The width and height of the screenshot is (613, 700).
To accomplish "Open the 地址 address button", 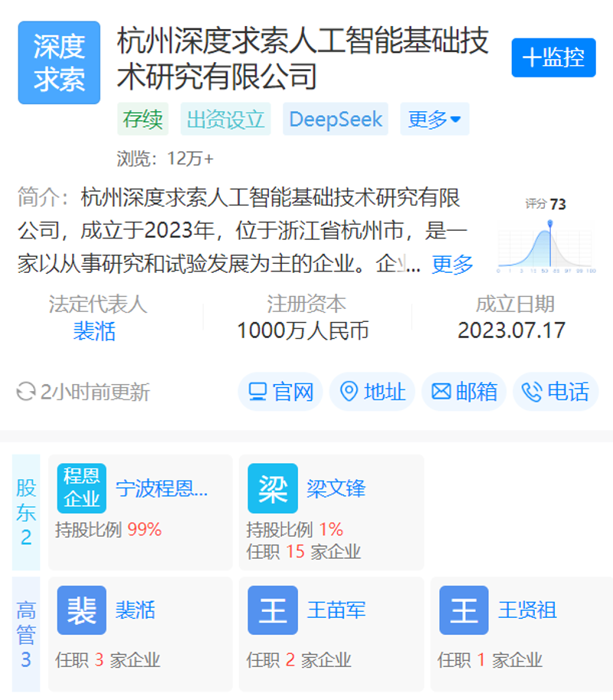I will coord(372,392).
